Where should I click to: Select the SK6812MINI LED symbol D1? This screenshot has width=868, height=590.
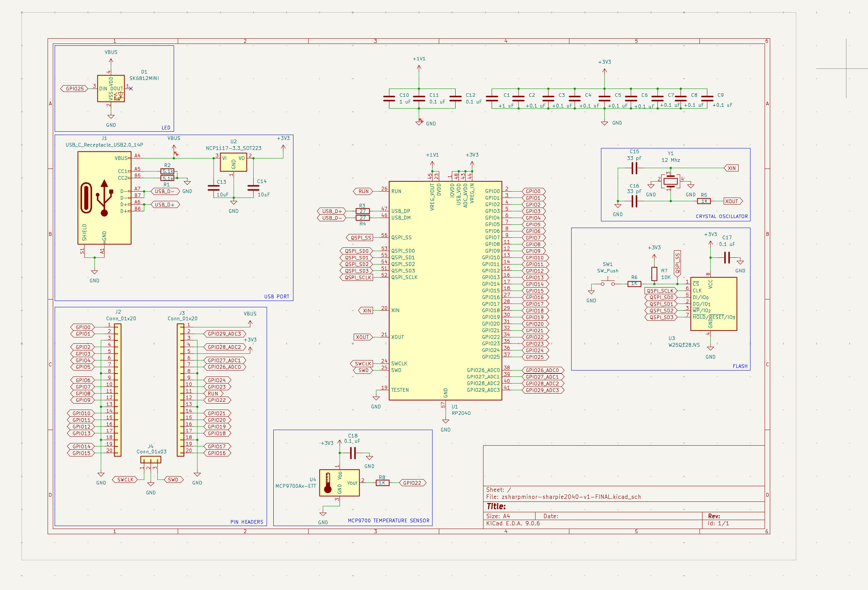click(110, 89)
